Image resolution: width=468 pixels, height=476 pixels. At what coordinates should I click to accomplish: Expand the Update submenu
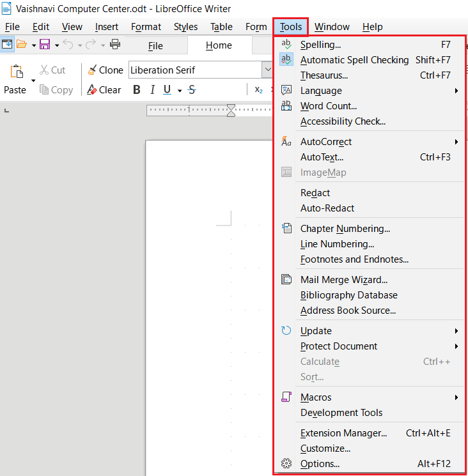point(370,330)
